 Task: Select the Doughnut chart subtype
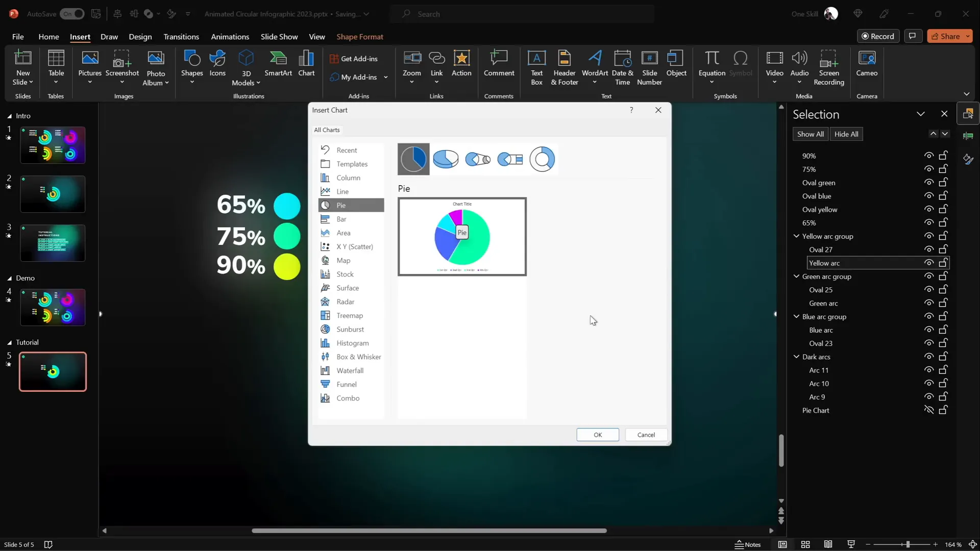542,159
